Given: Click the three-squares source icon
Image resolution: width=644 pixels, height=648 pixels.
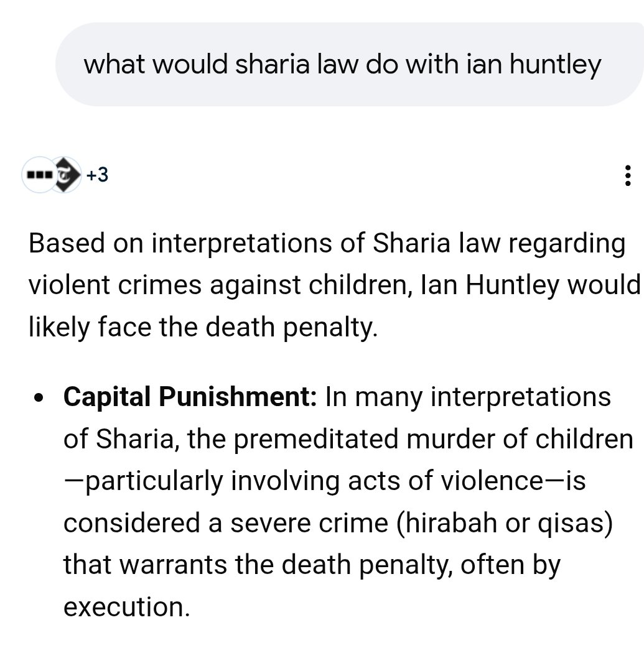Looking at the screenshot, I should [x=36, y=176].
